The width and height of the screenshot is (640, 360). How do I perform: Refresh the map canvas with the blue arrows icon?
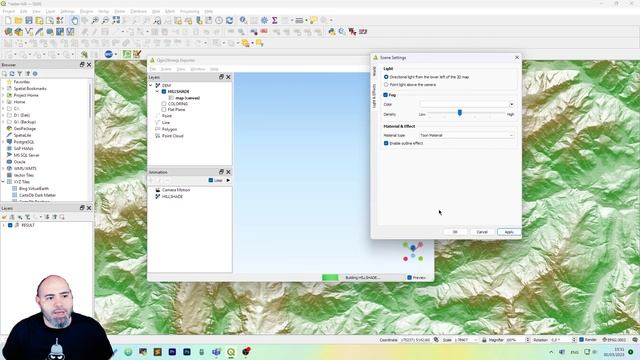(x=229, y=20)
